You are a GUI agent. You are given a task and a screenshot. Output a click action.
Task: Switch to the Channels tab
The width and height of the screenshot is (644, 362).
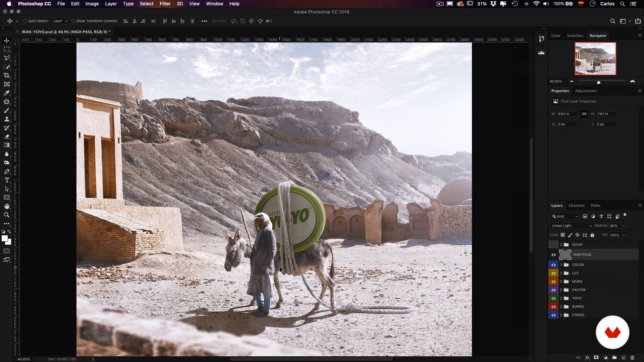(x=577, y=205)
